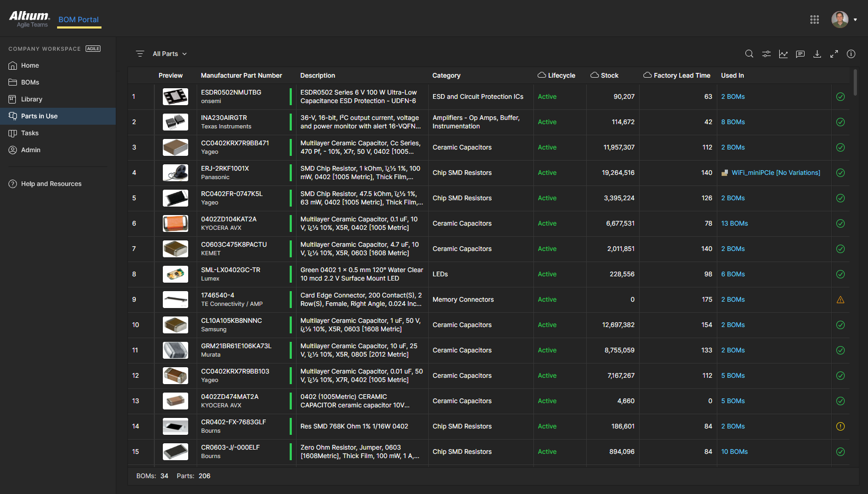
Task: Switch to the BOM Portal tab
Action: (x=78, y=20)
